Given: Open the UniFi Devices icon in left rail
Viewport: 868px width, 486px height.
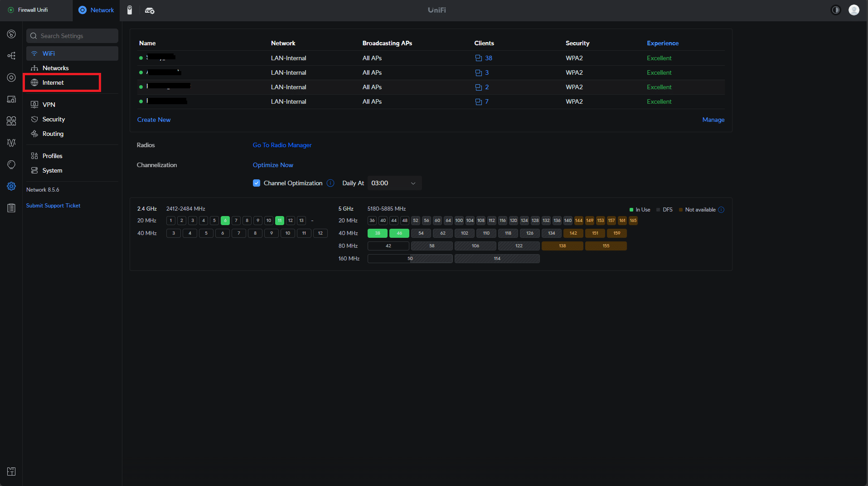Looking at the screenshot, I should 11,77.
